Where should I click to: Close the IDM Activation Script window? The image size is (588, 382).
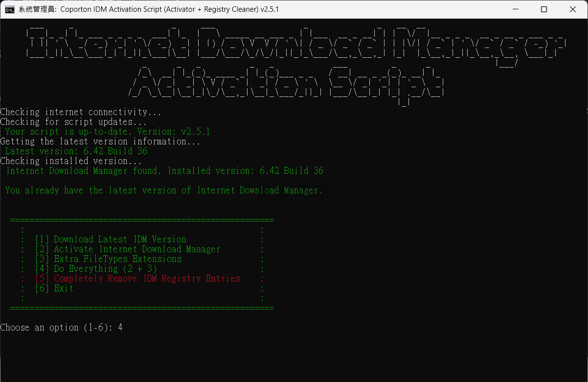pyautogui.click(x=572, y=9)
